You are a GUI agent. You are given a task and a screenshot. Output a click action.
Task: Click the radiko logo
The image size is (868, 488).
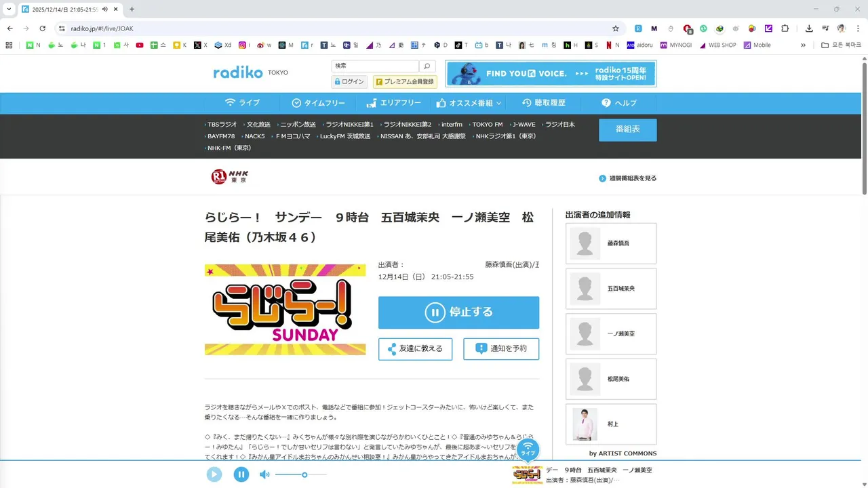(238, 73)
